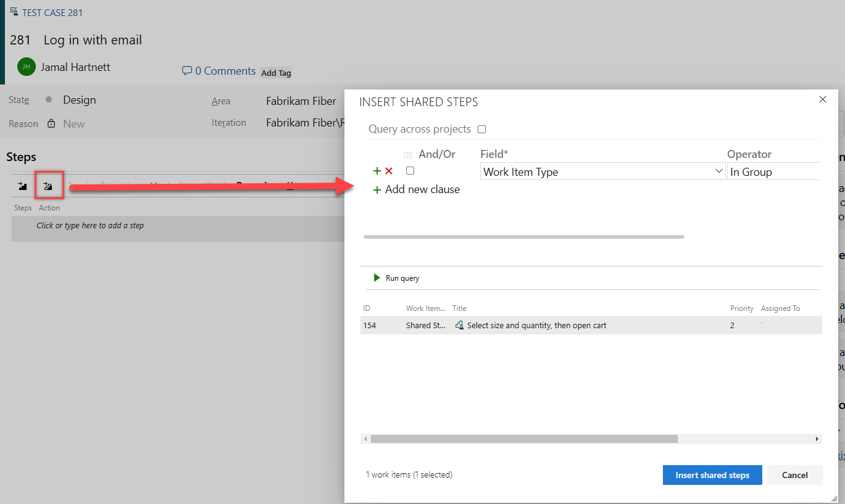Cancel the Insert Shared Steps dialog
The width and height of the screenshot is (845, 504).
point(795,475)
